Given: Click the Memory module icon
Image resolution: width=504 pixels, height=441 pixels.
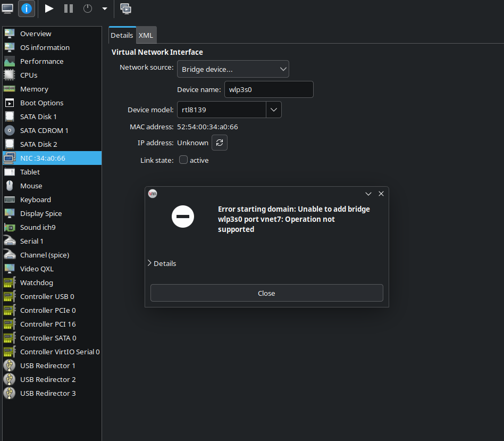Looking at the screenshot, I should tap(10, 89).
